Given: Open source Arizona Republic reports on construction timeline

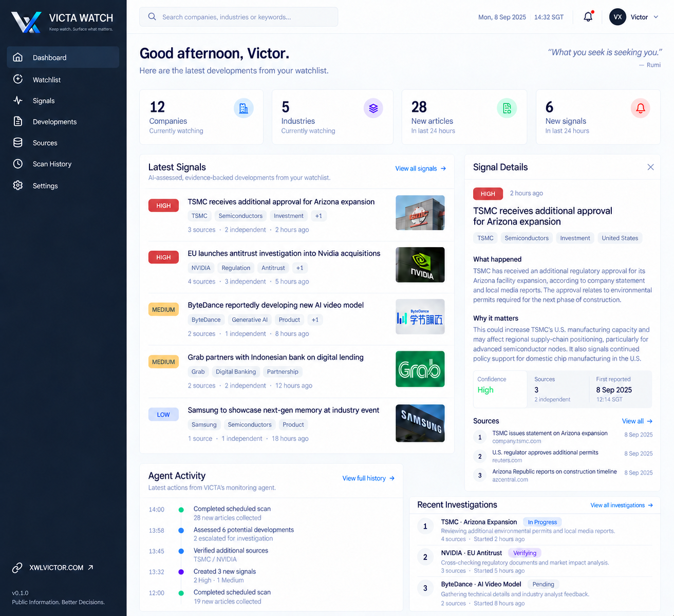Looking at the screenshot, I should [x=563, y=475].
